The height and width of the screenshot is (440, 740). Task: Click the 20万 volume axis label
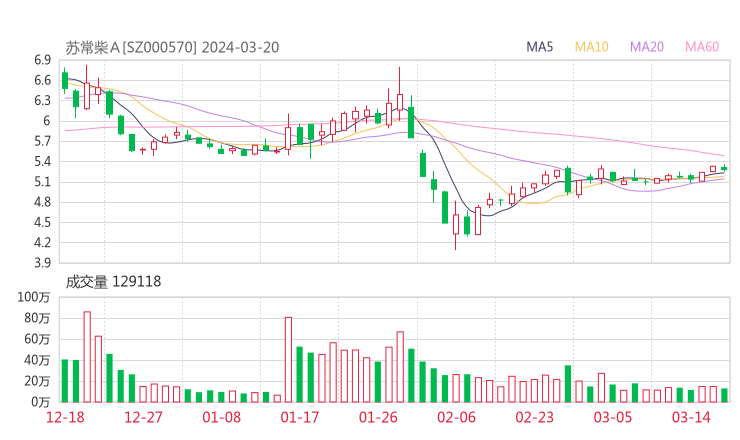coord(37,381)
